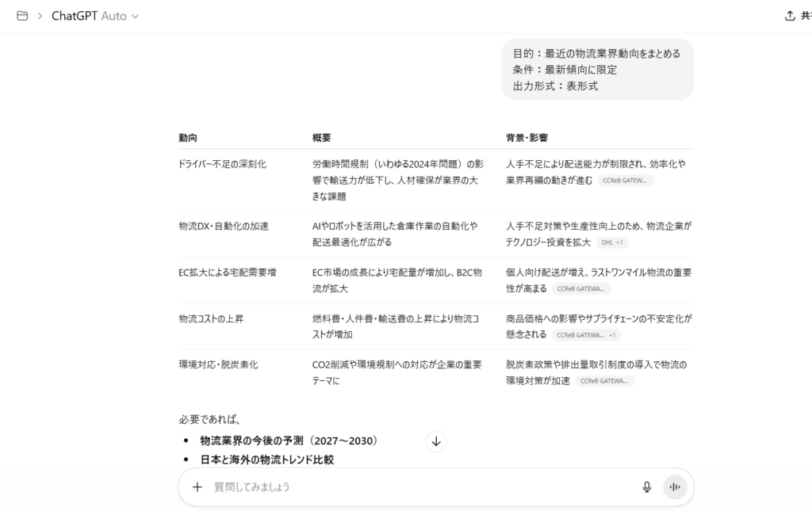Click the microphone dictation icon
The height and width of the screenshot is (511, 812).
point(646,487)
